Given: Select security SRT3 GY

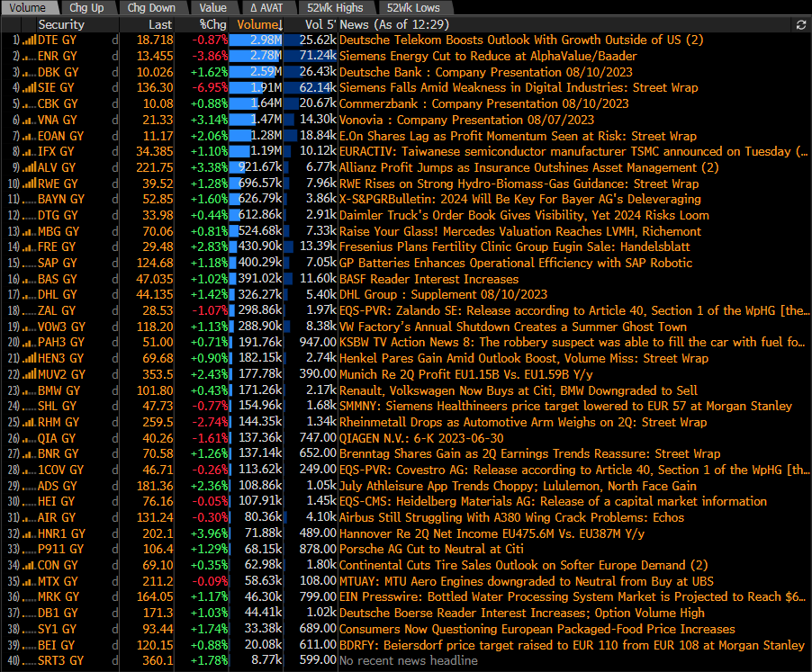Looking at the screenshot, I should (60, 660).
